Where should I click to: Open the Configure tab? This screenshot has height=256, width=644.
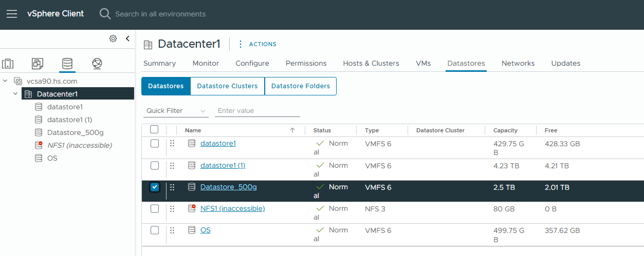(x=252, y=64)
